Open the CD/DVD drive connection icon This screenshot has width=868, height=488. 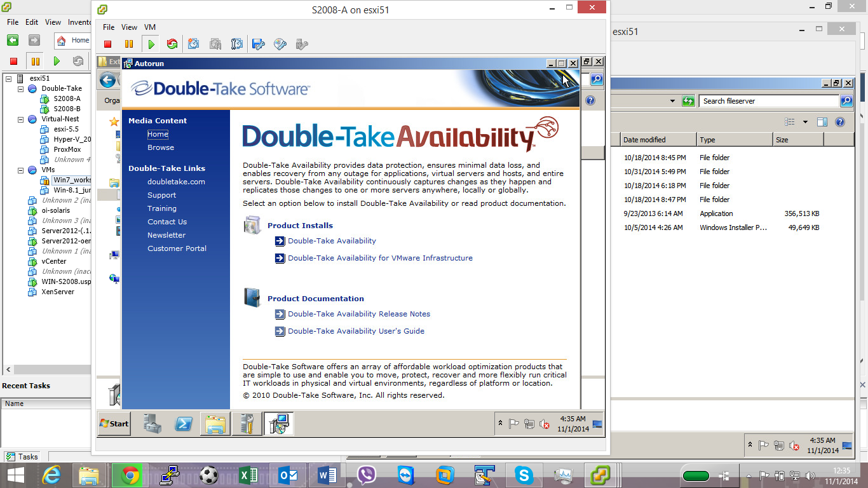pos(280,44)
